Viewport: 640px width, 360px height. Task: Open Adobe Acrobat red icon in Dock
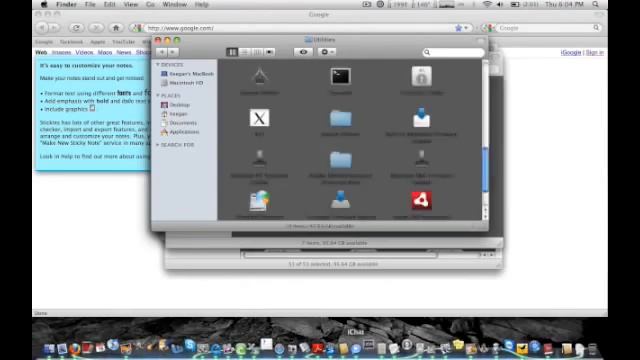pyautogui.click(x=318, y=349)
